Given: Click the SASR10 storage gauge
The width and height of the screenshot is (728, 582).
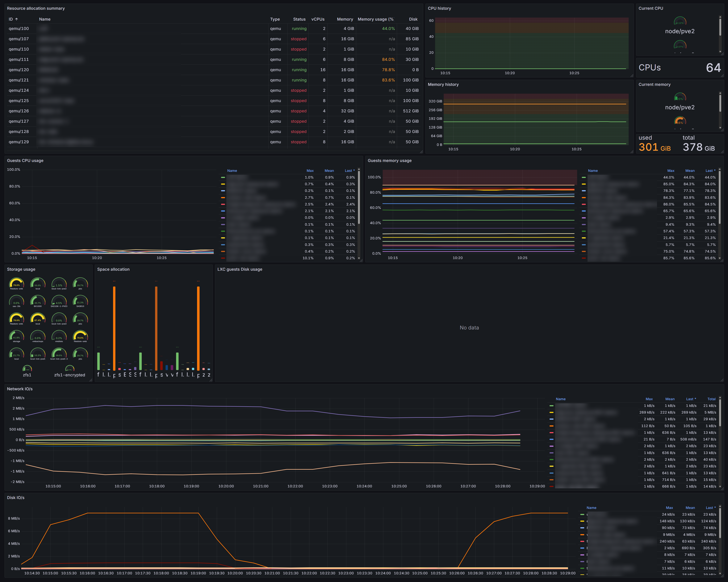Looking at the screenshot, I should (80, 301).
